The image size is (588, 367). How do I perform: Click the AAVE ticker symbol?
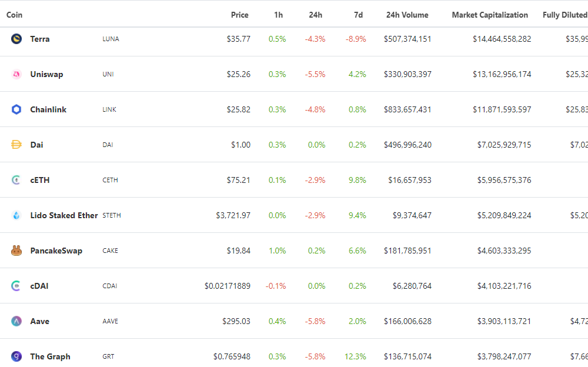click(111, 321)
